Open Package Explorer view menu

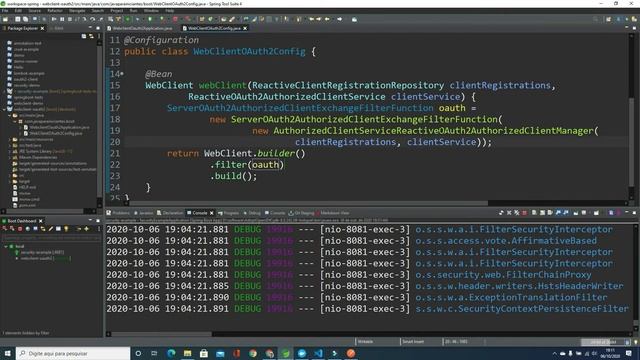pos(99,36)
